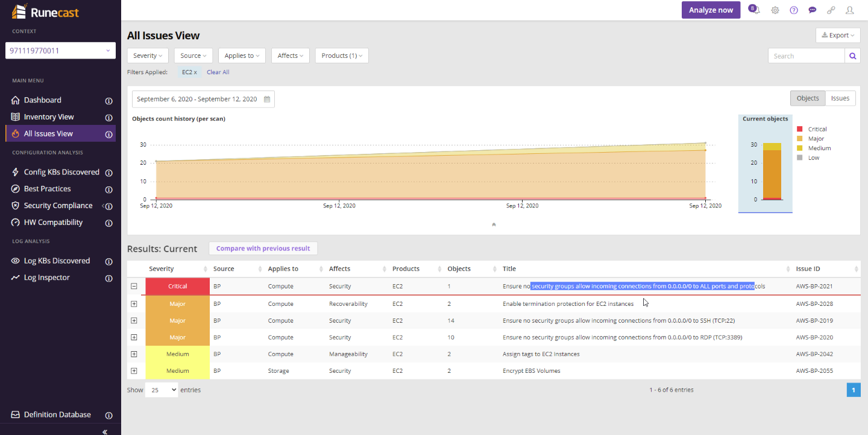Expand the AWS-BP-2019 row

[x=134, y=320]
